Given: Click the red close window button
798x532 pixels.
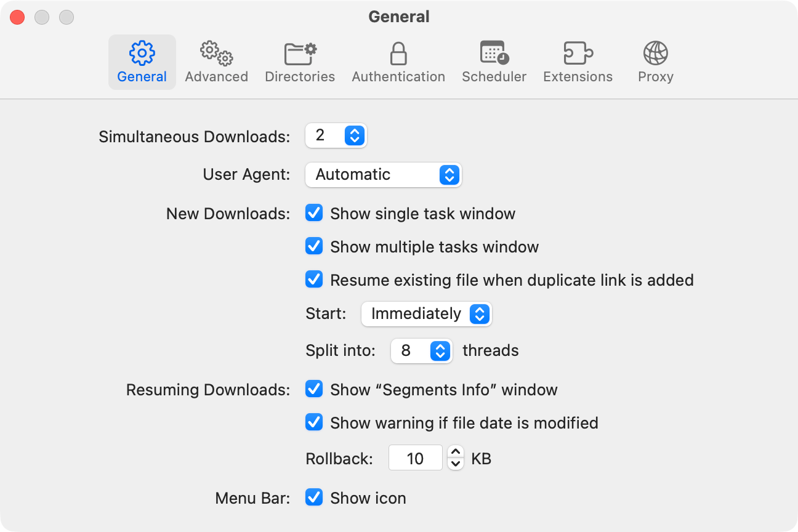Looking at the screenshot, I should [x=17, y=17].
